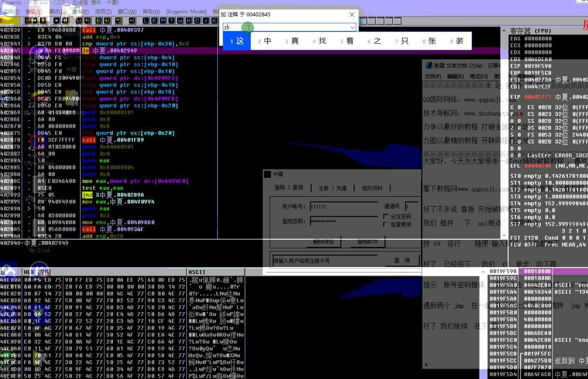The image size is (588, 379).
Task: Click the registers panel scroll-down arrow
Action: coord(504,235)
